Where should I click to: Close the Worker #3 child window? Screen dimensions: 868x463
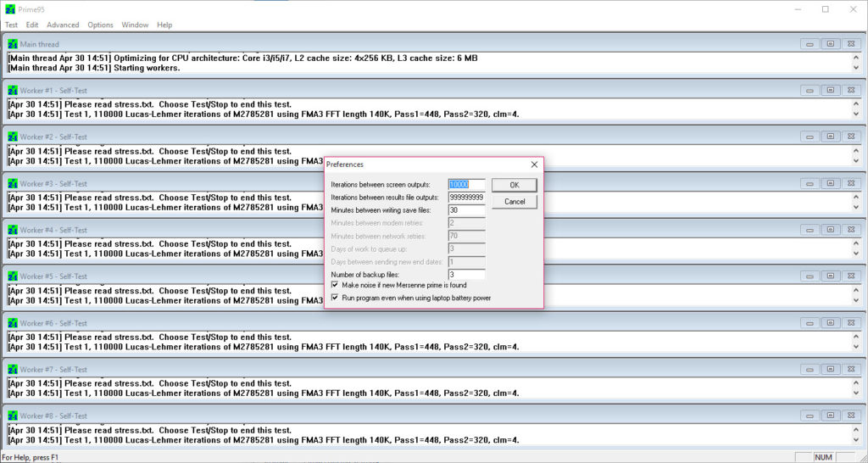tap(851, 183)
